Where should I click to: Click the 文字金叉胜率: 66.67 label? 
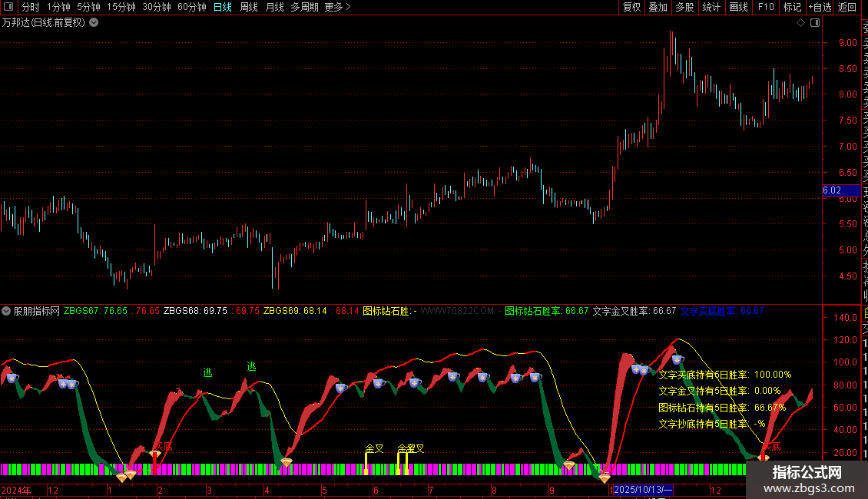click(x=634, y=311)
